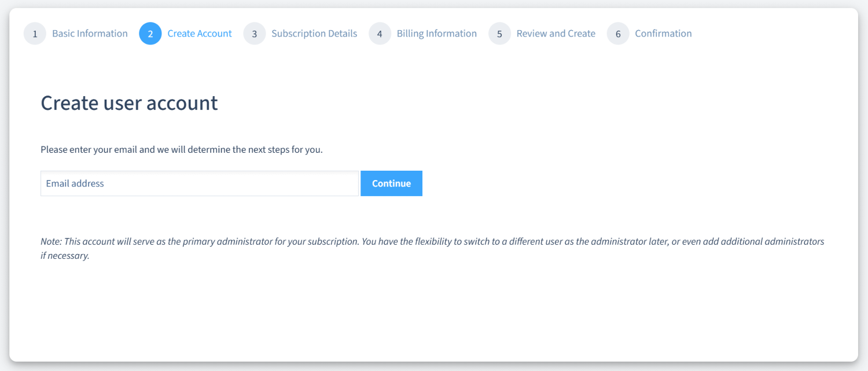Screen dimensions: 868x371
Task: Open the Billing Information step
Action: 436,34
